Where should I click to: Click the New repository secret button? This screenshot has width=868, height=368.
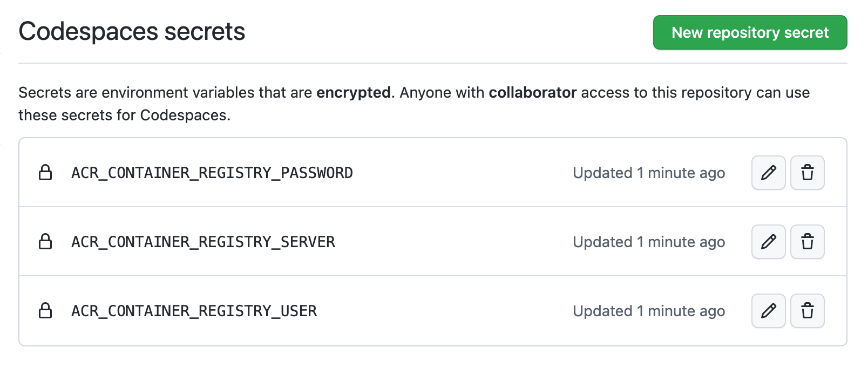750,32
